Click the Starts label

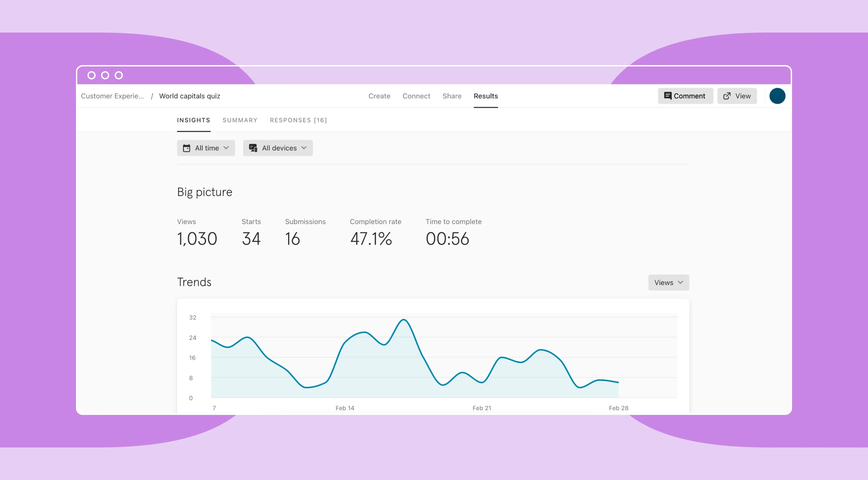pyautogui.click(x=251, y=222)
